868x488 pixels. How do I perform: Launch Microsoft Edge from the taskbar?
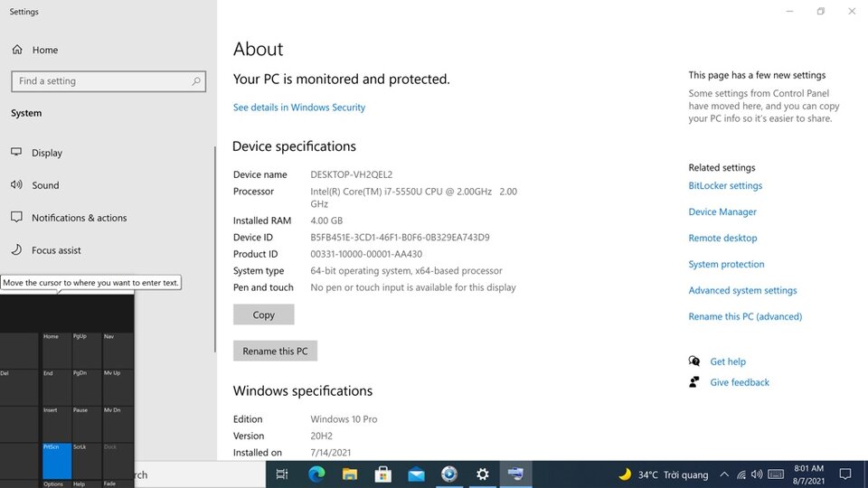(316, 474)
